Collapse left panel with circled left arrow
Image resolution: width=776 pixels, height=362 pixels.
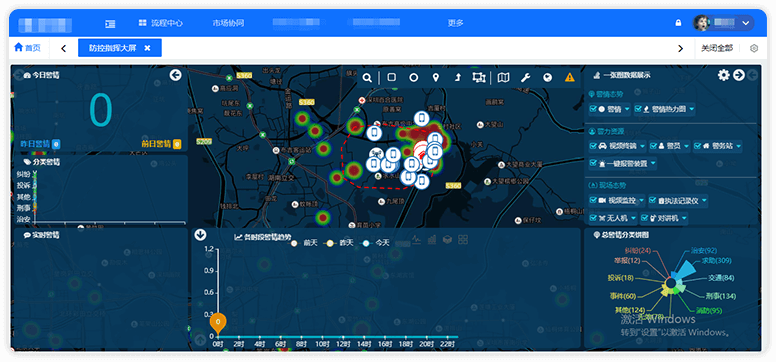tap(175, 75)
